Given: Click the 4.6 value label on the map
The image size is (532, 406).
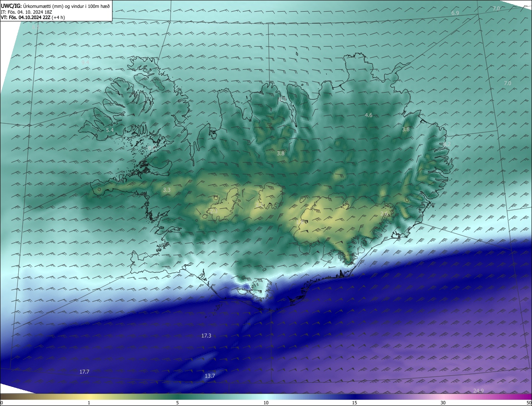Looking at the screenshot, I should 368,115.
